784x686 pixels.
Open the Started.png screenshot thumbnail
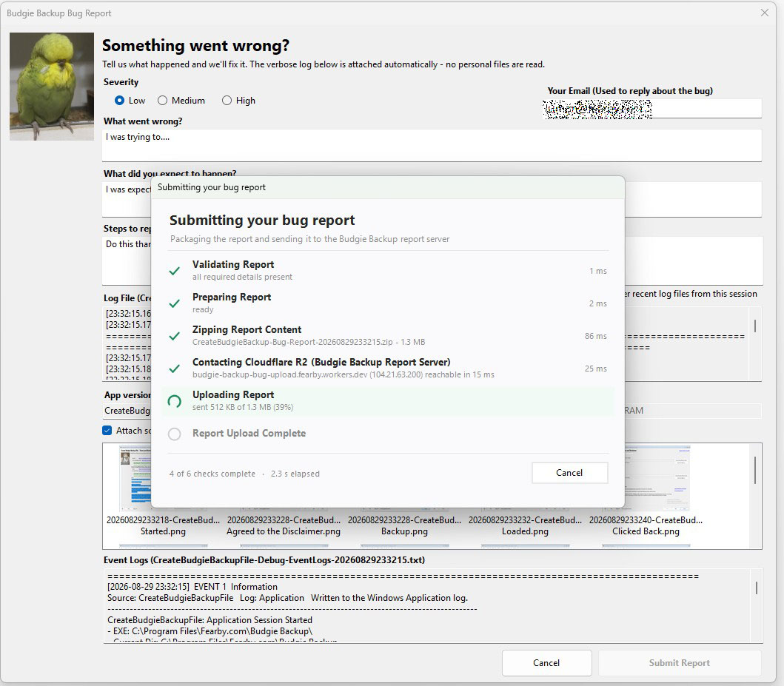(135, 477)
